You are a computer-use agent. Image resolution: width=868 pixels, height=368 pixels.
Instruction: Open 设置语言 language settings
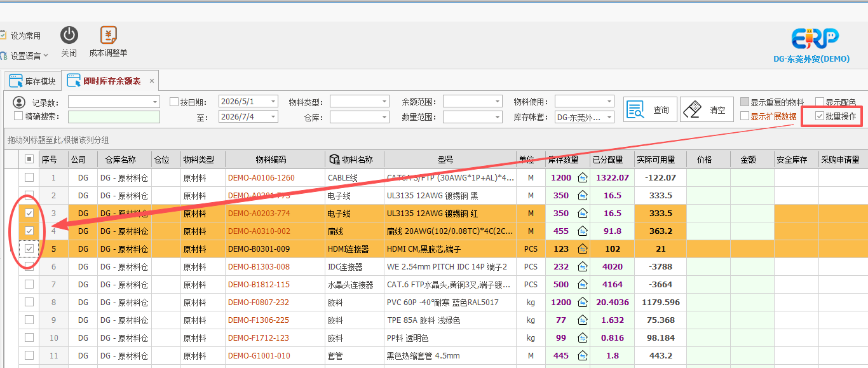click(25, 56)
